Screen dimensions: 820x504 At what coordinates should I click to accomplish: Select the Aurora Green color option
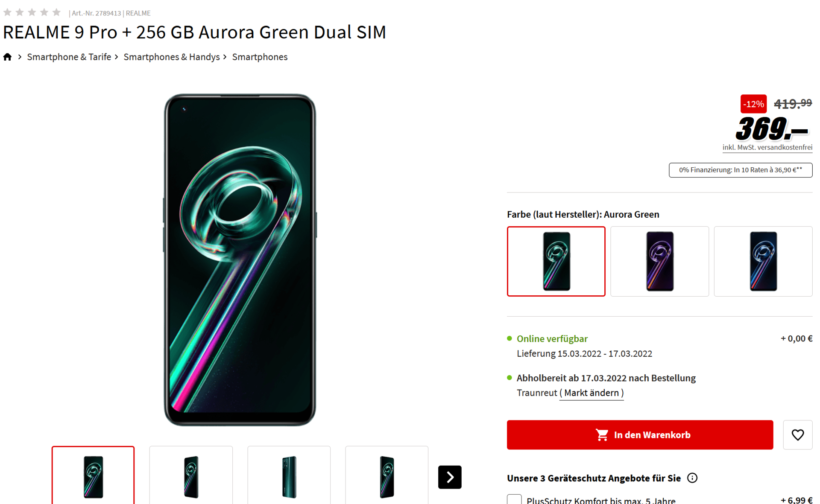(x=556, y=261)
